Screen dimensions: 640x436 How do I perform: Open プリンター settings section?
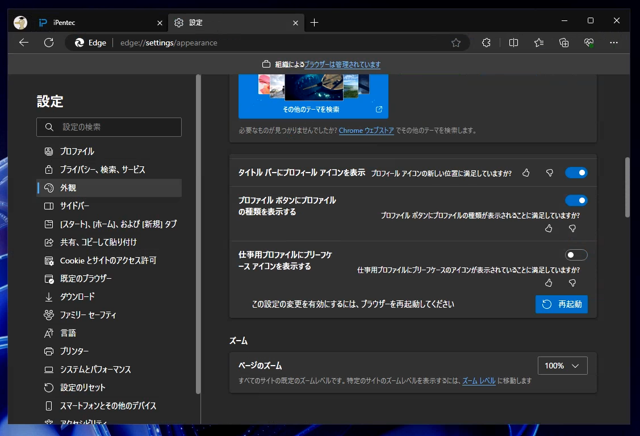[109, 351]
